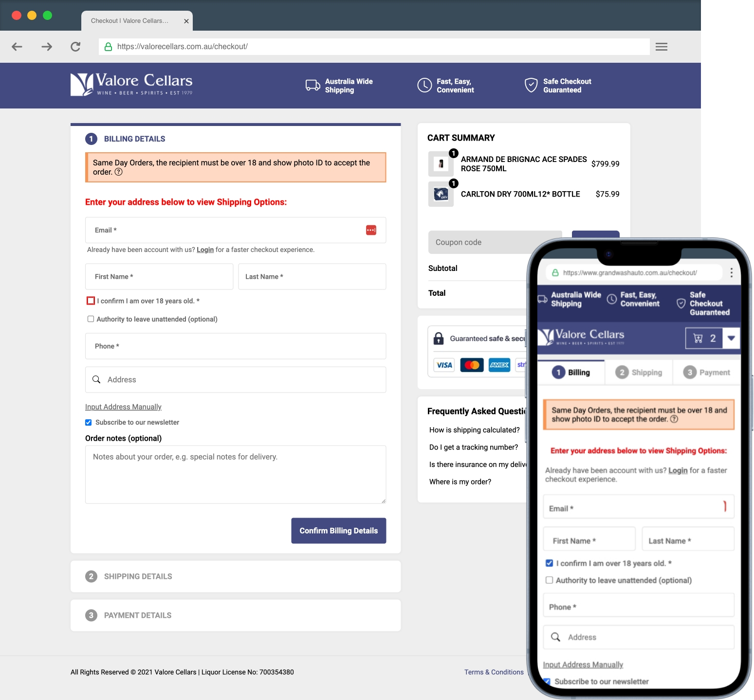Expand the How is shipping calculated question
Image resolution: width=754 pixels, height=700 pixels.
coord(475,430)
